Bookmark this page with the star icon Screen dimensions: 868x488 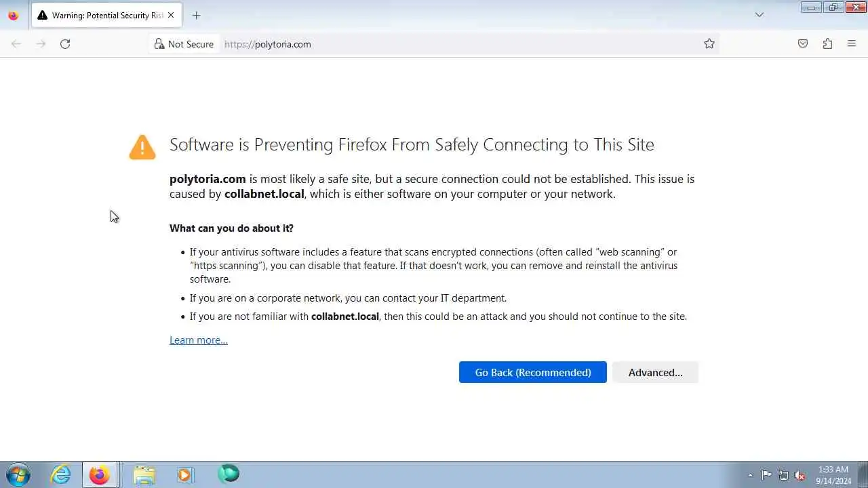tap(709, 44)
